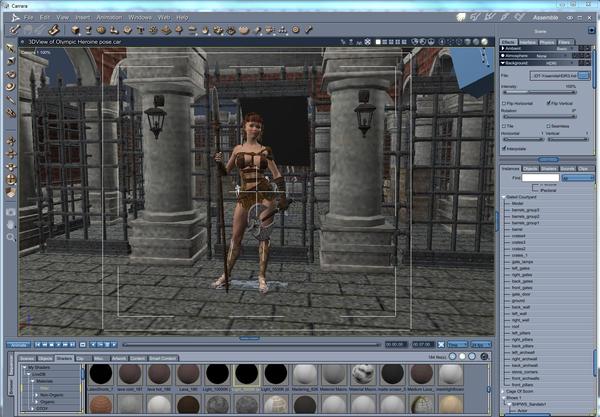Viewport: 600px width, 417px height.
Task: Enable Flip Horizontal checkbox
Action: coord(504,103)
